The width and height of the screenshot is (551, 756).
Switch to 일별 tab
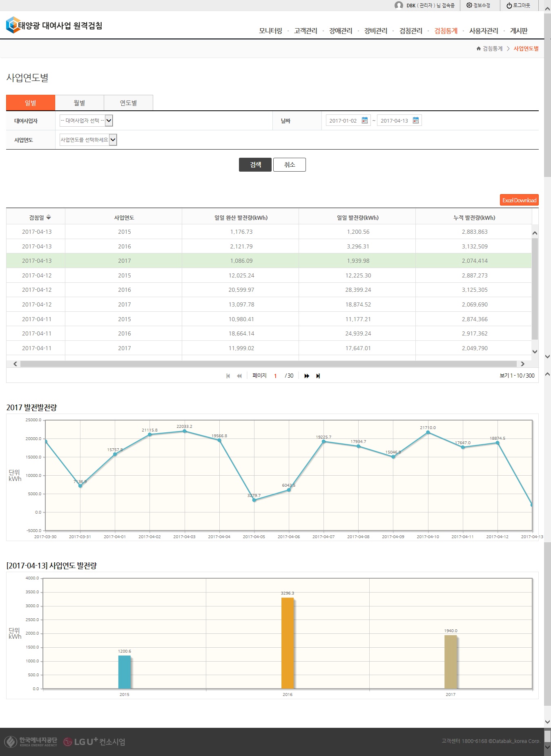[x=31, y=103]
